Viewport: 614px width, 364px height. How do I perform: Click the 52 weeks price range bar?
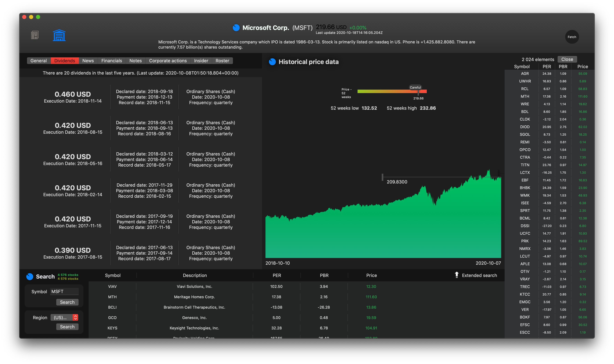[392, 92]
